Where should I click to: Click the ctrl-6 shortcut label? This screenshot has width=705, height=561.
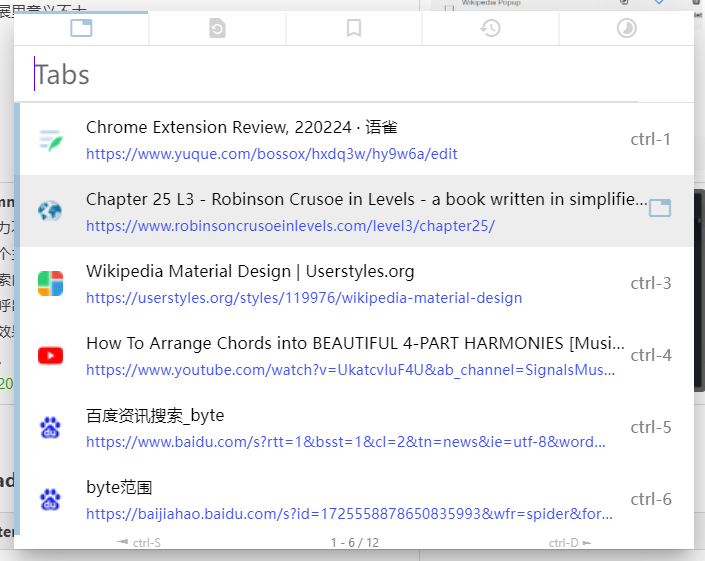651,499
